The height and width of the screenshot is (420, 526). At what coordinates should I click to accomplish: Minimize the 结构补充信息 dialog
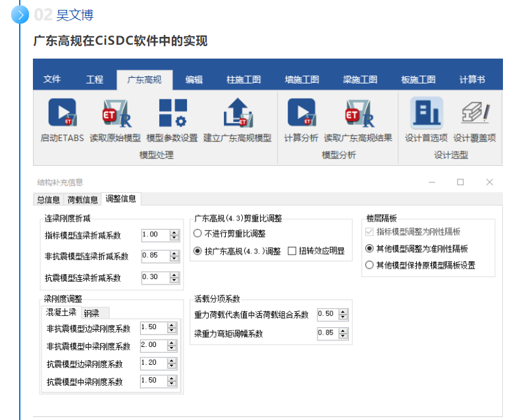[x=432, y=182]
